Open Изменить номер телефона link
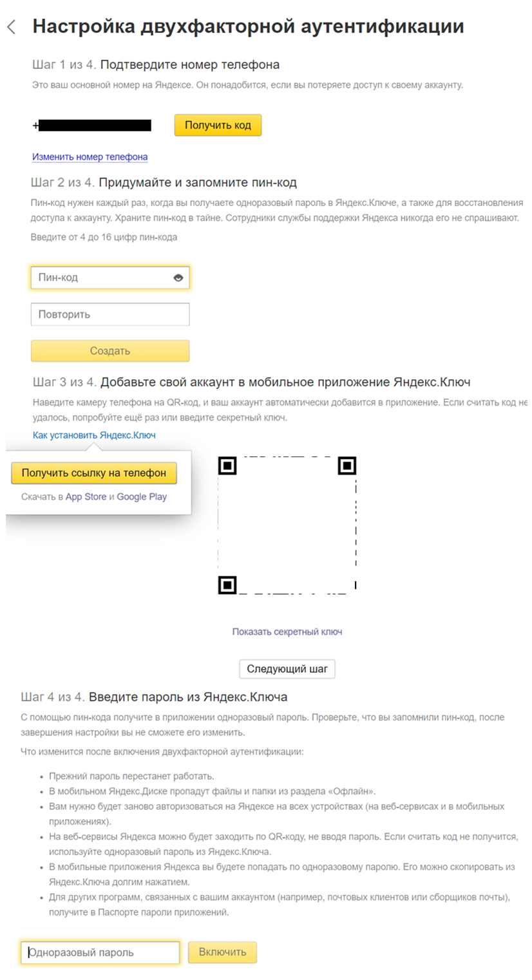 [90, 156]
